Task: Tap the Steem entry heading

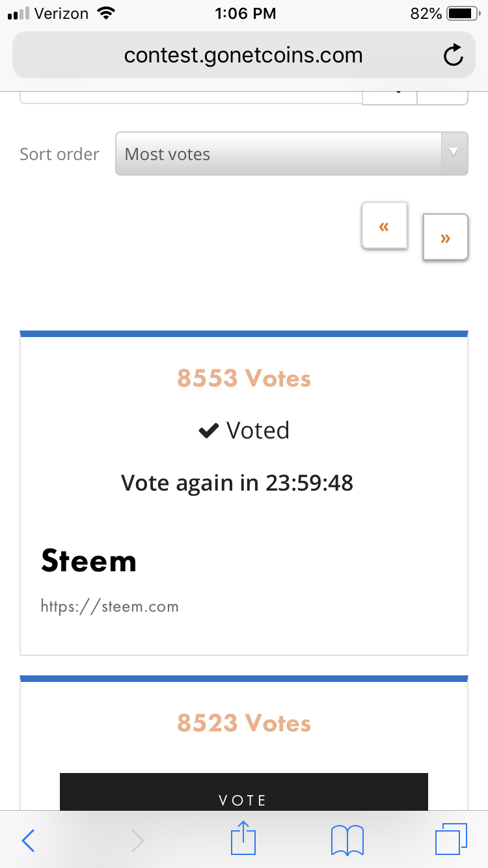Action: click(x=89, y=561)
